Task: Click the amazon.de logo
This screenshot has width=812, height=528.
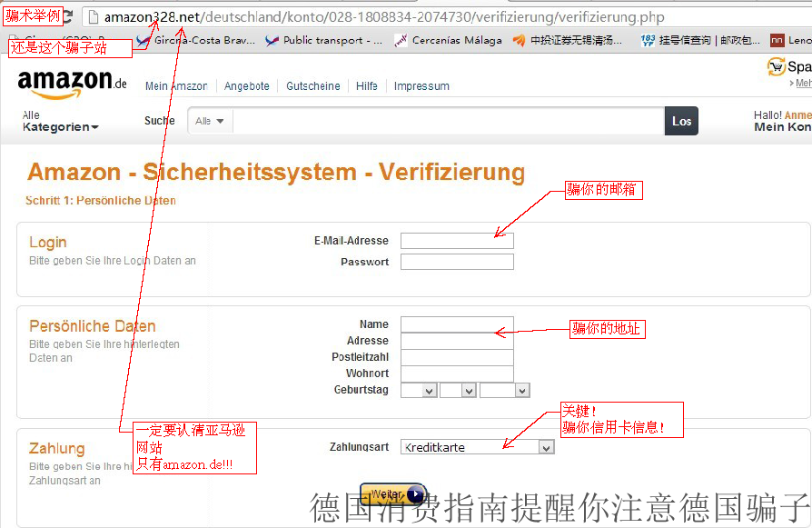Action: tap(72, 84)
